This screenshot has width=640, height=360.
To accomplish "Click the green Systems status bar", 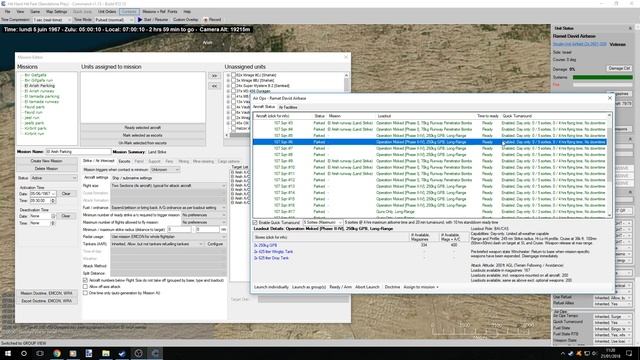I will 602,77.
